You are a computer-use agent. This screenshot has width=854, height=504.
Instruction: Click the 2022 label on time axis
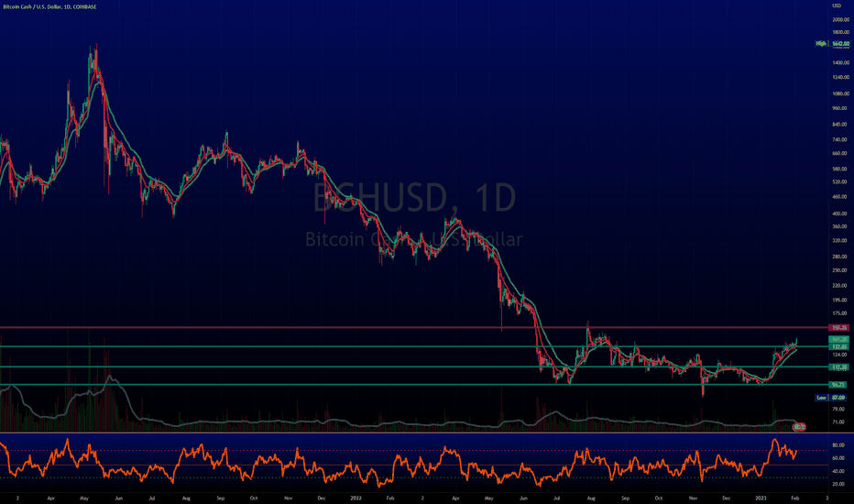356,498
